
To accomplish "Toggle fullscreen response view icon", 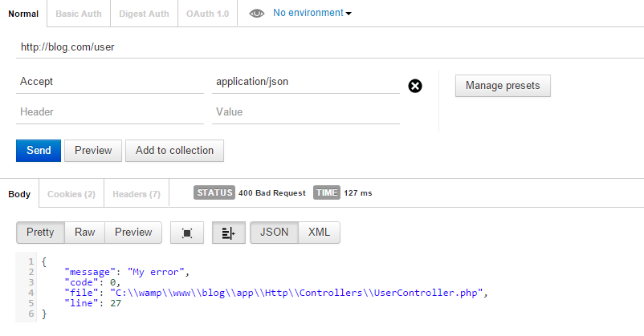I will (x=187, y=233).
